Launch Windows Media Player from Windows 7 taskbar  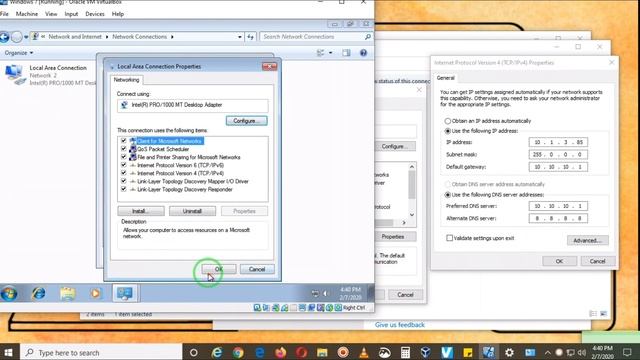tap(96, 293)
